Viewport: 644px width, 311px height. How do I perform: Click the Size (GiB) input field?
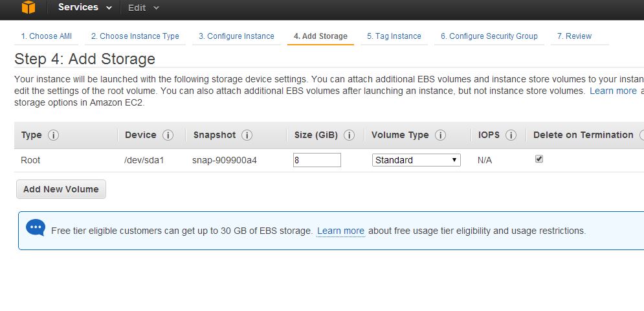pos(317,160)
